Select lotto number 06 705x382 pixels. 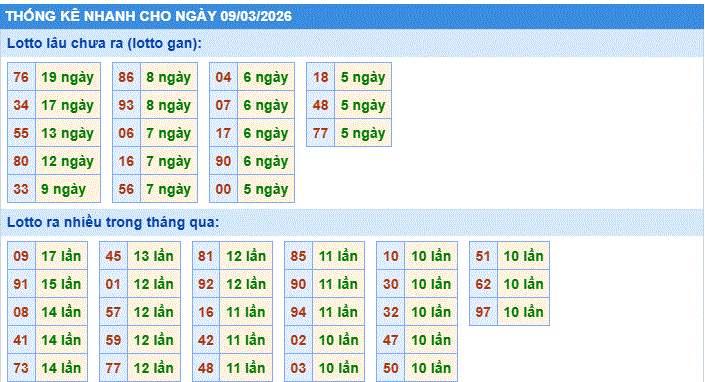pyautogui.click(x=126, y=133)
